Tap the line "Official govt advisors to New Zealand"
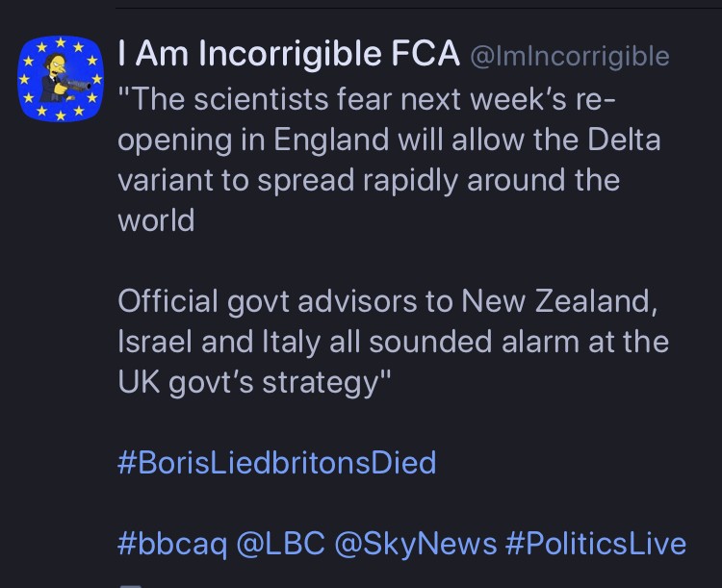This screenshot has height=588, width=722. click(x=388, y=300)
